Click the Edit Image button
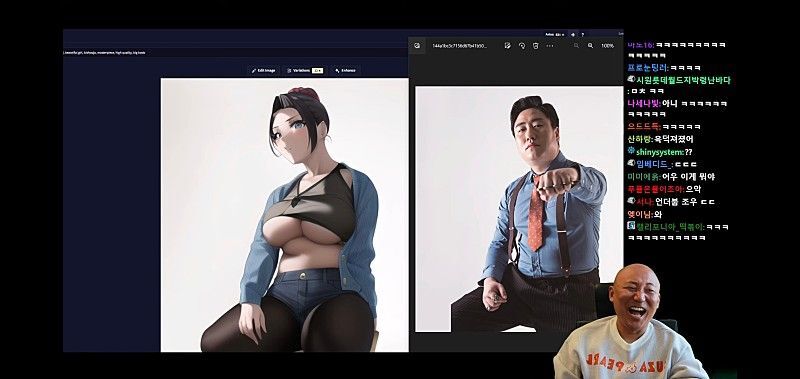 [x=263, y=70]
